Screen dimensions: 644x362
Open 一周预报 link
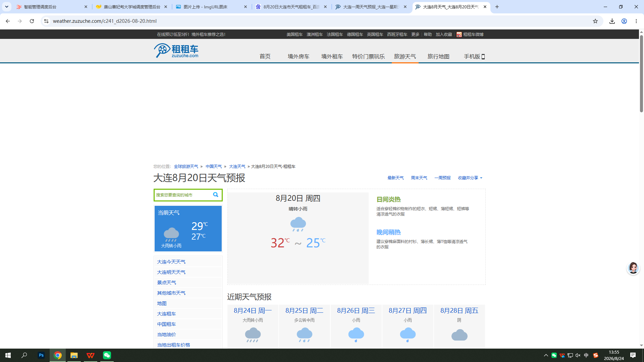point(442,178)
